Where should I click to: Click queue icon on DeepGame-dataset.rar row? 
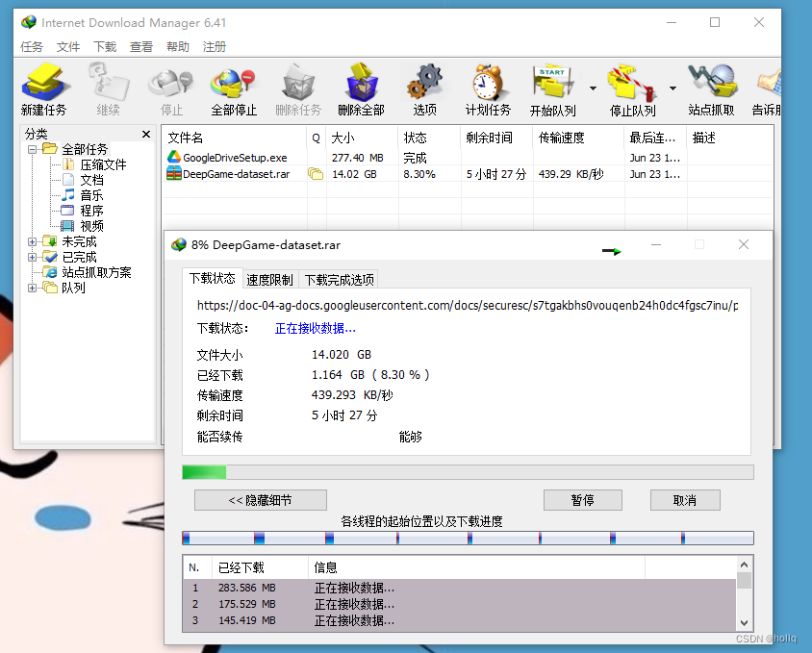pos(316,174)
